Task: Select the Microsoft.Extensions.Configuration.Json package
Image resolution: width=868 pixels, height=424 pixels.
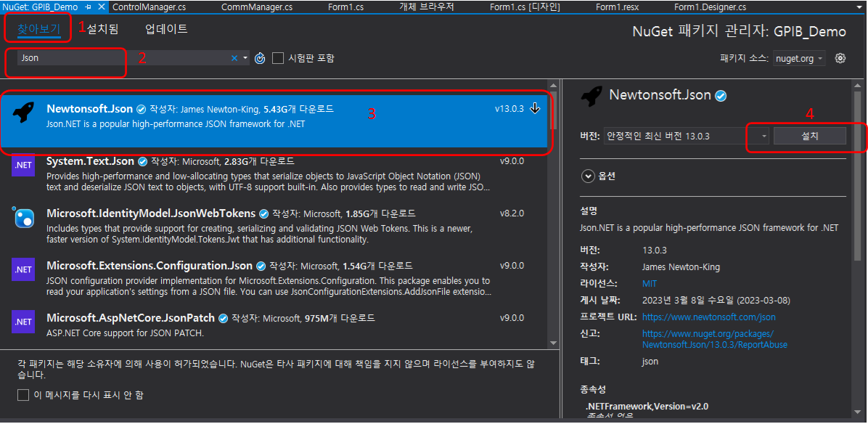Action: [274, 278]
